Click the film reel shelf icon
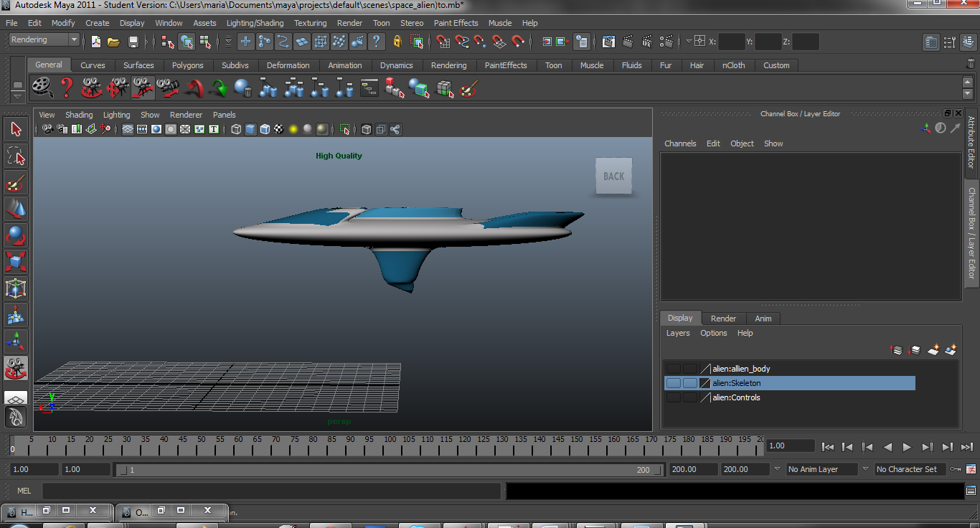Screen dimensions: 980x528 42,88
